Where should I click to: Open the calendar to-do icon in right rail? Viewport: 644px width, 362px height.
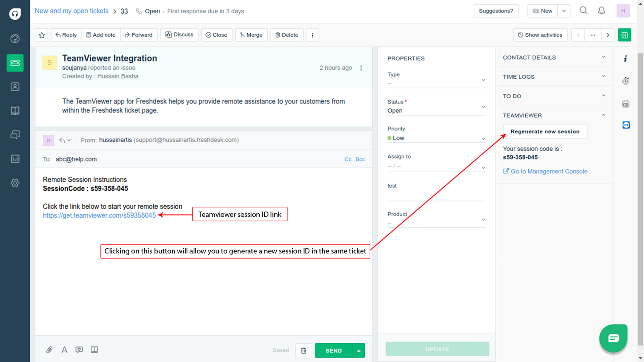click(x=626, y=103)
